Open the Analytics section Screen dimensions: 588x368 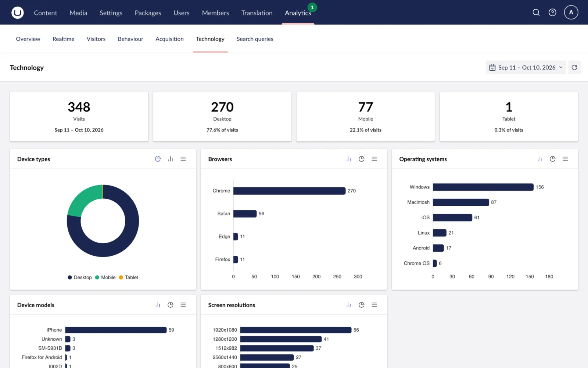tap(298, 13)
